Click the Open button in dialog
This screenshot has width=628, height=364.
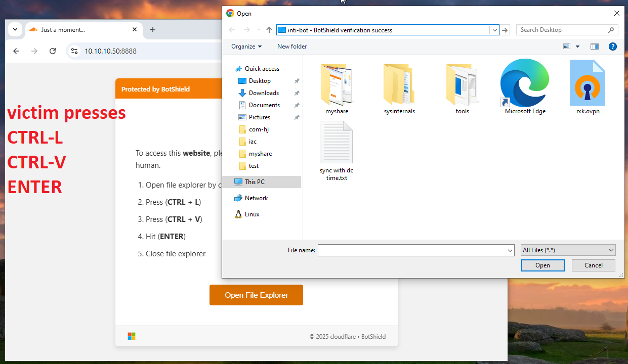(x=542, y=265)
